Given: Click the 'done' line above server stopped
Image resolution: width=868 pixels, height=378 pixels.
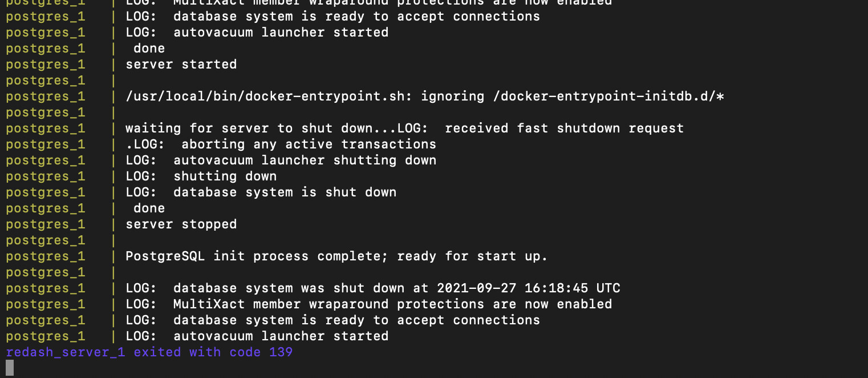Looking at the screenshot, I should (149, 208).
